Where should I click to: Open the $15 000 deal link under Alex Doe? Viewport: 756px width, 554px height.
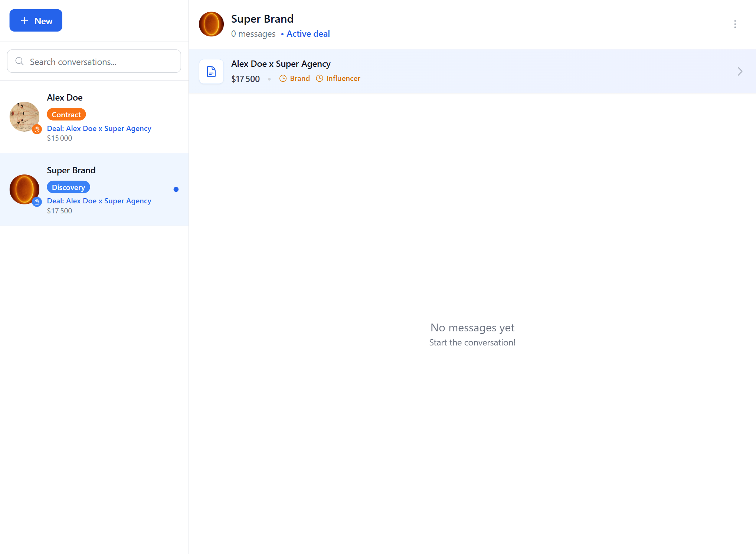click(x=99, y=128)
